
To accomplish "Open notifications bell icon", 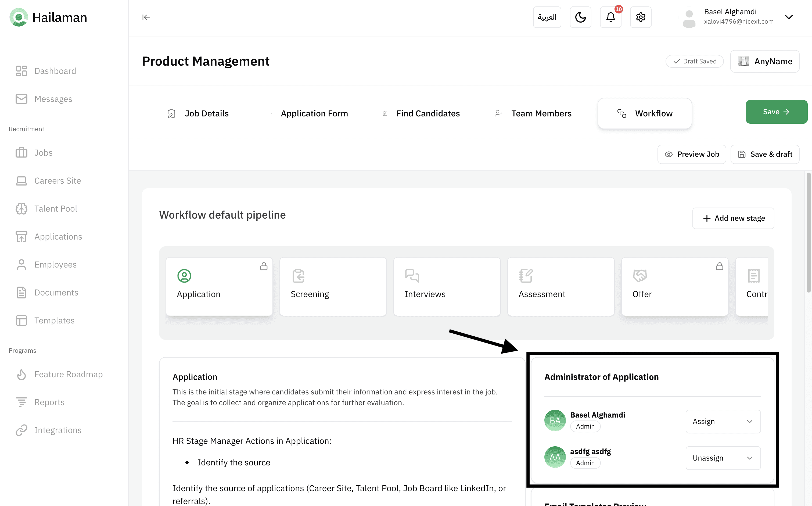I will point(610,17).
